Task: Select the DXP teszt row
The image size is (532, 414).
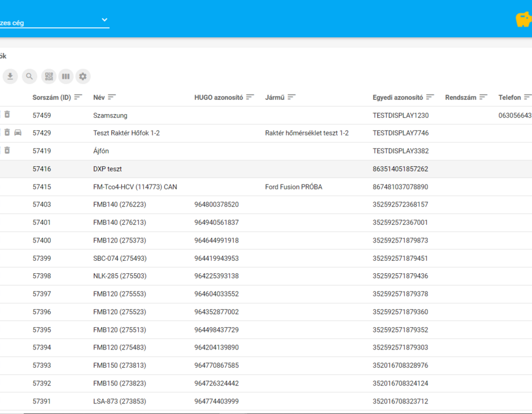Action: (x=266, y=169)
